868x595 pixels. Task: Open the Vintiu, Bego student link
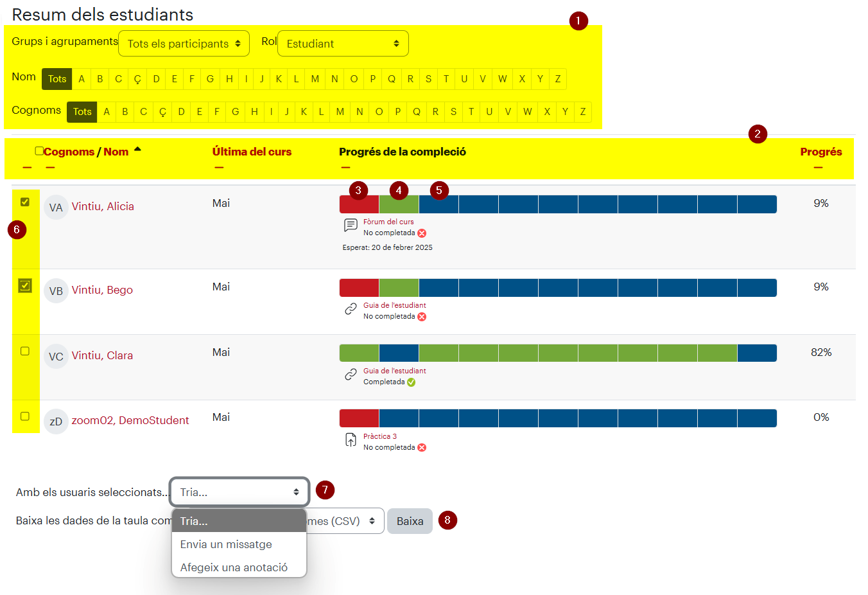click(x=102, y=290)
